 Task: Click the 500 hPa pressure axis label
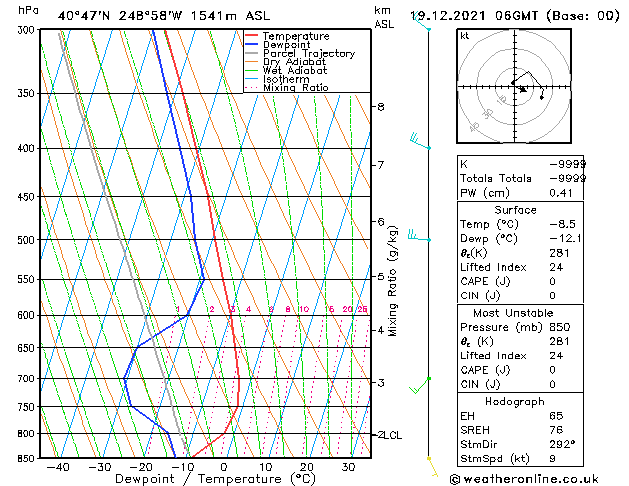click(26, 240)
